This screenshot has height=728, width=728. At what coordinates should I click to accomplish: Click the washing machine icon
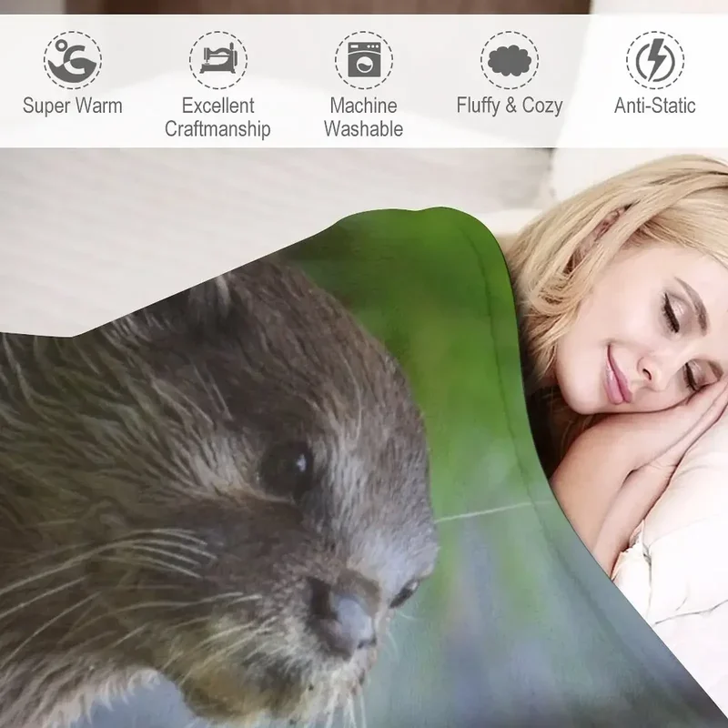point(364,60)
